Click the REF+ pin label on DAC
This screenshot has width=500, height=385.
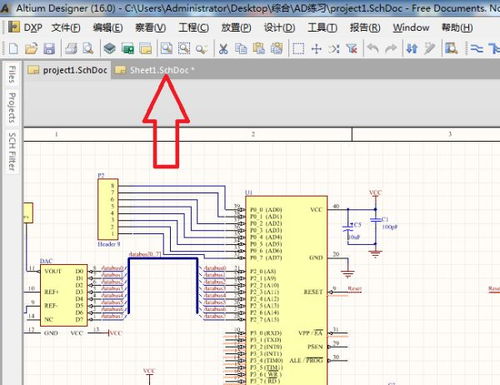point(51,292)
